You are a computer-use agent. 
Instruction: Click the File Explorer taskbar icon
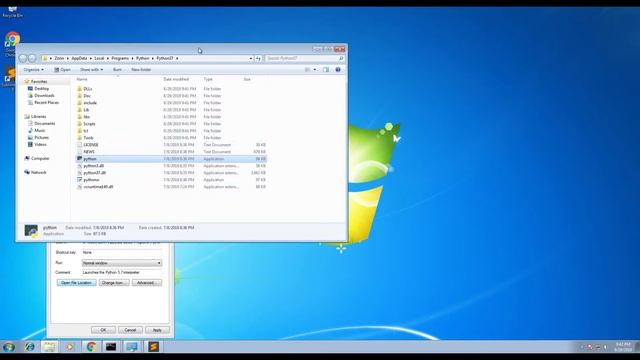[49, 347]
